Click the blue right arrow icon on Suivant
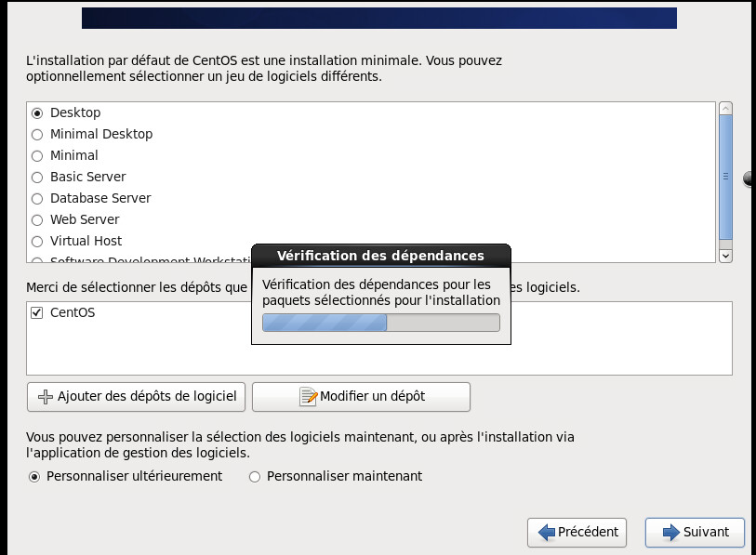Viewport: 756px width, 555px height. (x=671, y=533)
